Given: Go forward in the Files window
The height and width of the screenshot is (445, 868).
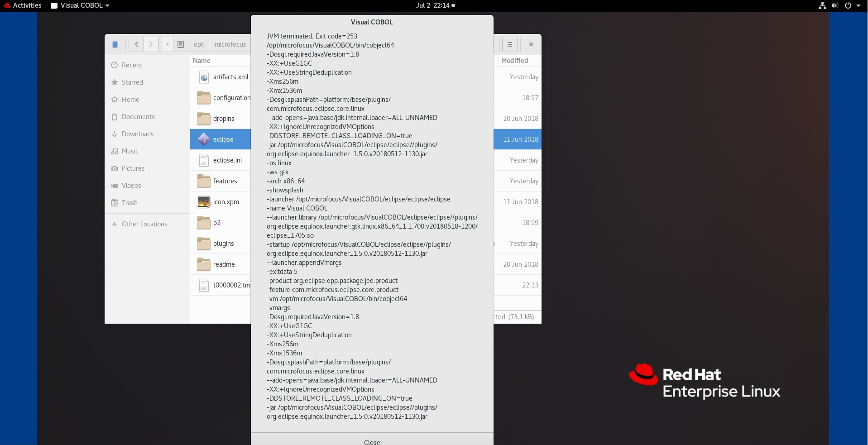Looking at the screenshot, I should (151, 44).
